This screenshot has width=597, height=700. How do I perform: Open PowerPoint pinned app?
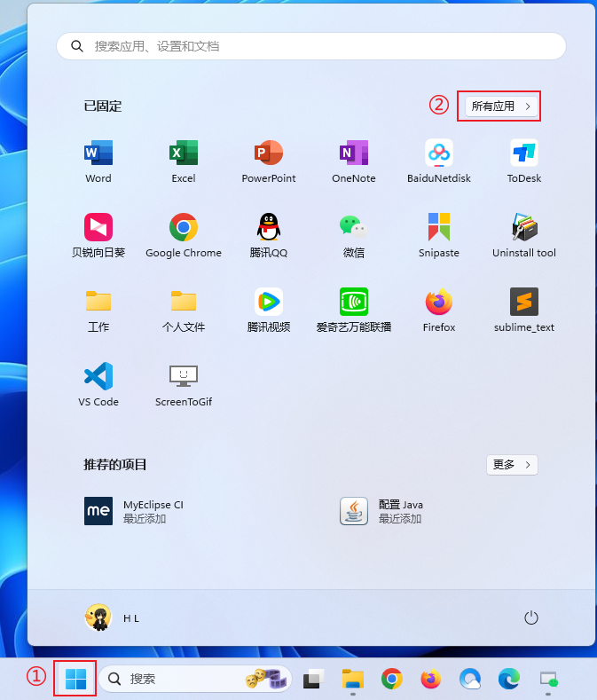pos(269,161)
